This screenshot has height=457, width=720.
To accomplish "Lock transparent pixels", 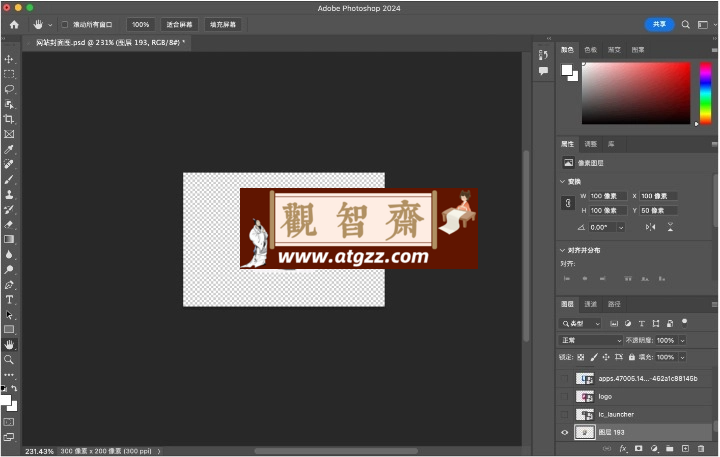I will [581, 357].
